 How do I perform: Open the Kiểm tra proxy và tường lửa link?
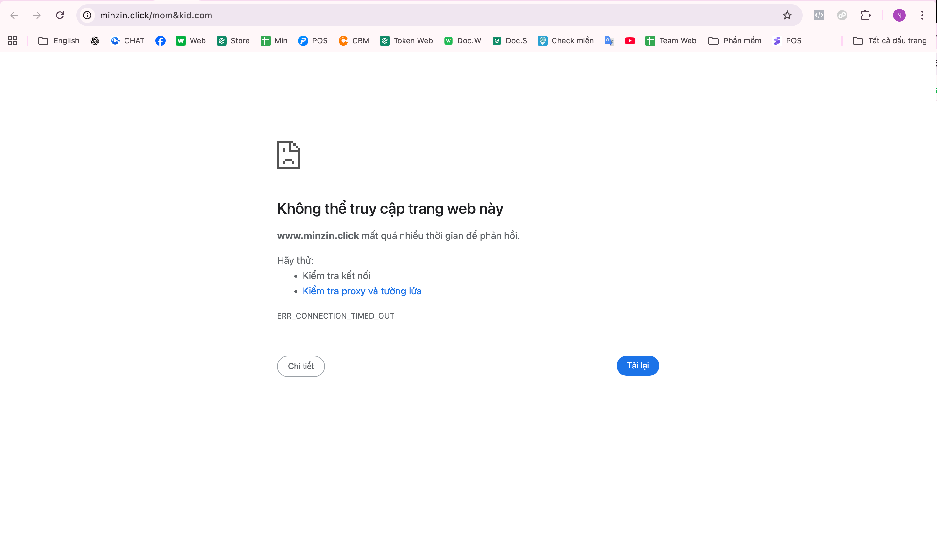(x=362, y=291)
